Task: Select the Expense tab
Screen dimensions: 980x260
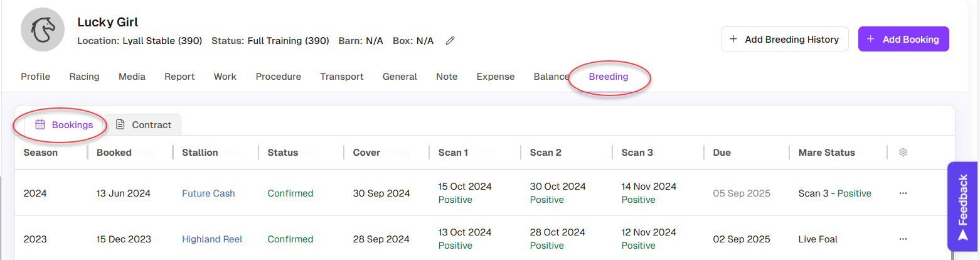Action: pos(495,77)
